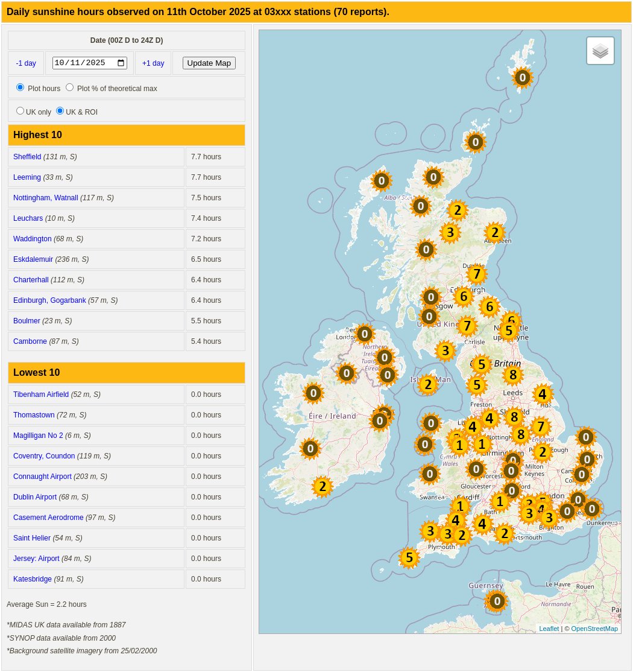Screen dimensions: 633x672
Task: Click the 'Highest 10' section header
Action: pyautogui.click(x=127, y=135)
